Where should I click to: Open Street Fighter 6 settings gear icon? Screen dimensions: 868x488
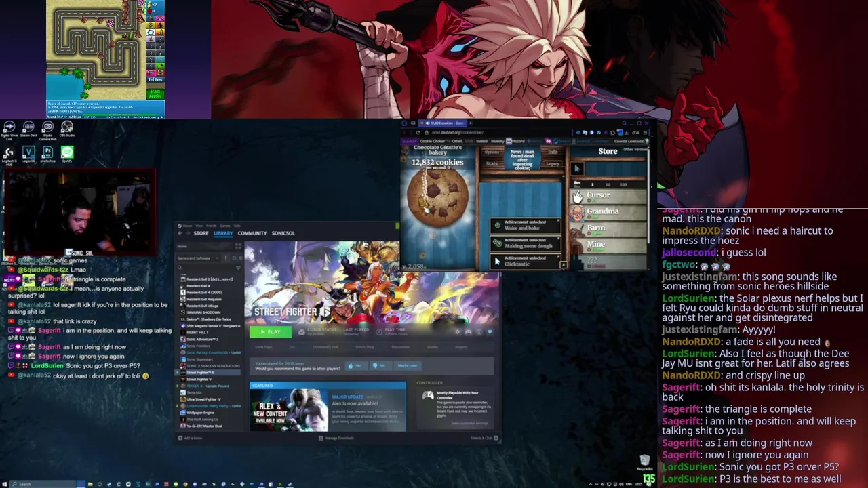pos(458,332)
